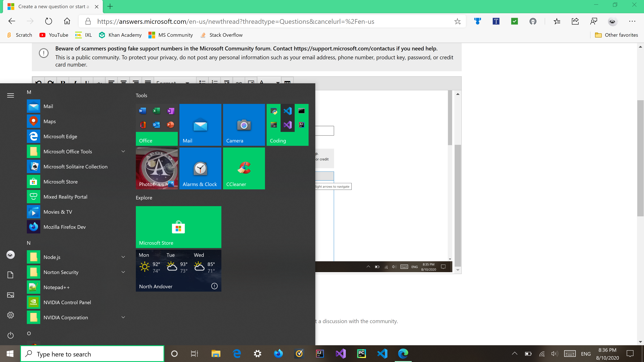Click the Windows Start button

tap(10, 353)
